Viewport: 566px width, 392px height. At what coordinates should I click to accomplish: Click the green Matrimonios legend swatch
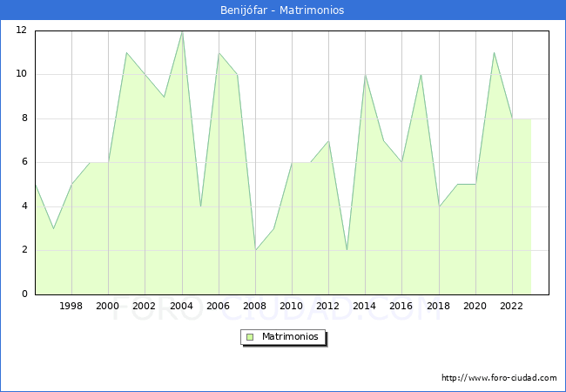pos(250,336)
